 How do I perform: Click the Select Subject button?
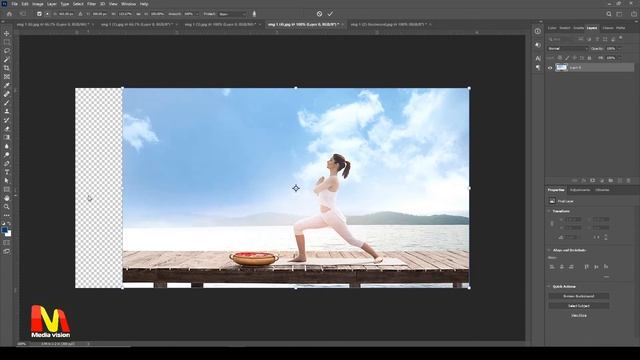point(579,306)
